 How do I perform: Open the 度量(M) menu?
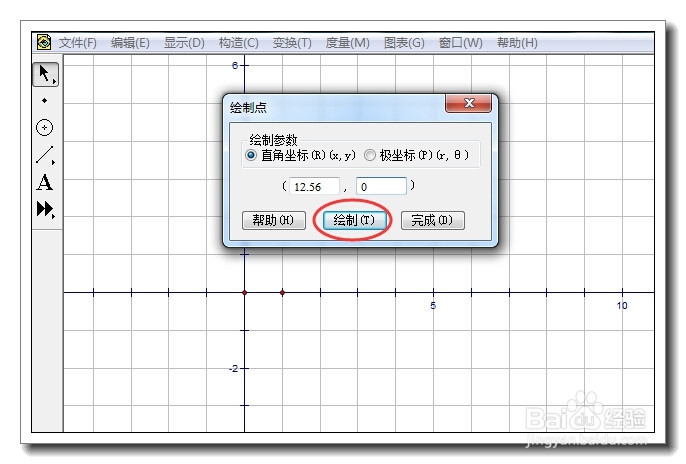(x=348, y=43)
